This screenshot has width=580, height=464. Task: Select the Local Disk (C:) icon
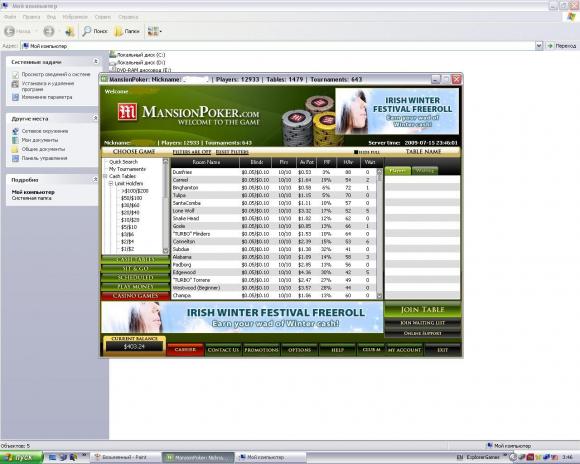[113, 55]
